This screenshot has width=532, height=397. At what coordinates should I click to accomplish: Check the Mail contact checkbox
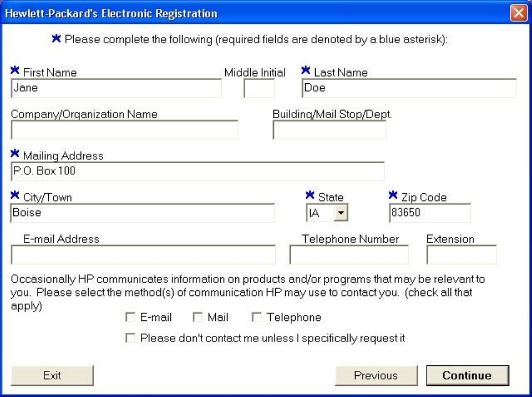[198, 317]
